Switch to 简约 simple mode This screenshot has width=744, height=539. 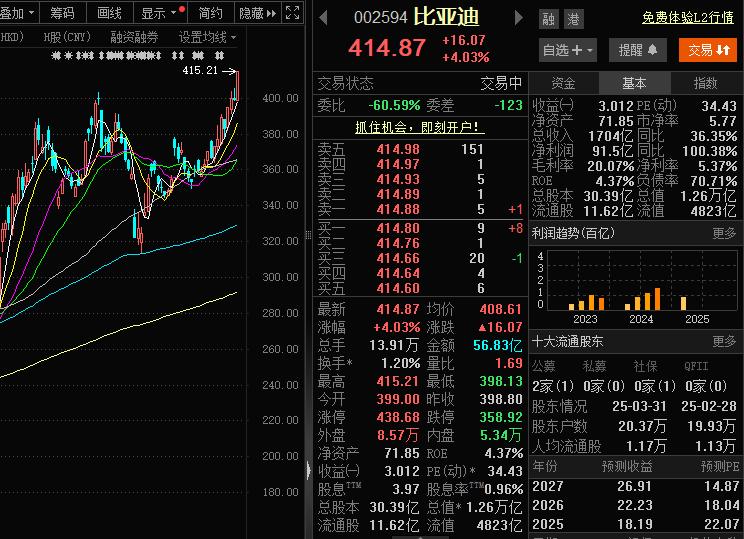[x=211, y=13]
